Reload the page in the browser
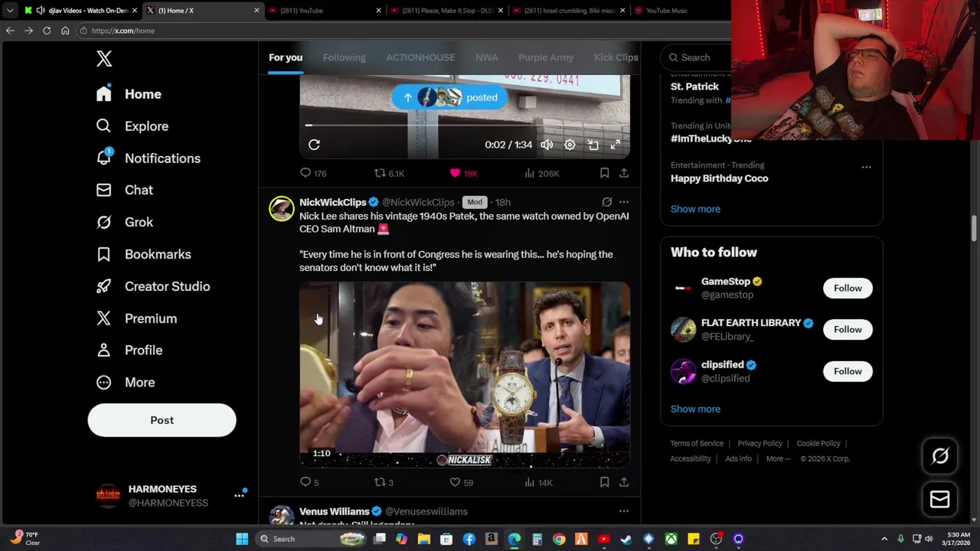This screenshot has width=980, height=551. click(47, 31)
